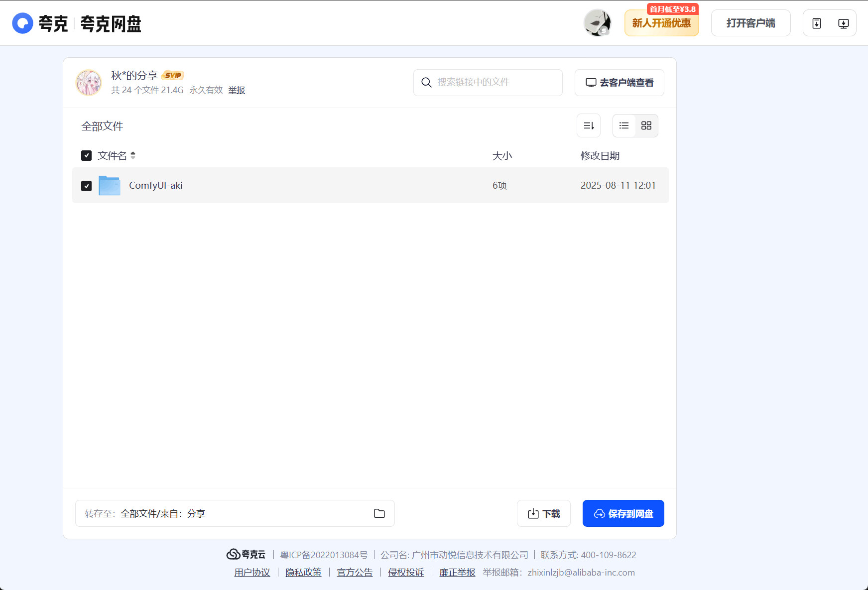
Task: Click the save destination path field
Action: [235, 513]
